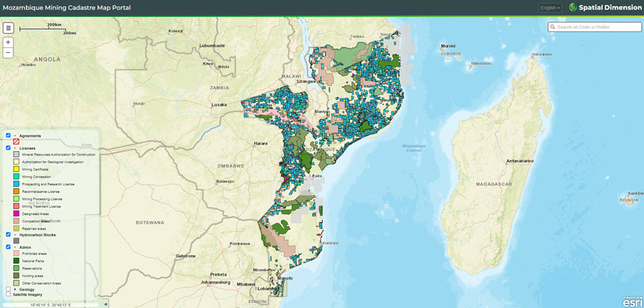This screenshot has height=308, width=644.
Task: Click the National Parks legend text
Action: pos(33,261)
